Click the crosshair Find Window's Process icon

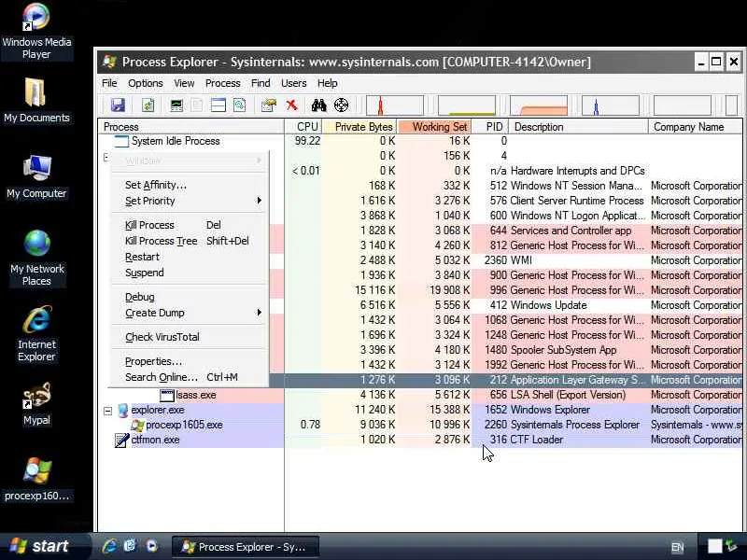click(341, 105)
